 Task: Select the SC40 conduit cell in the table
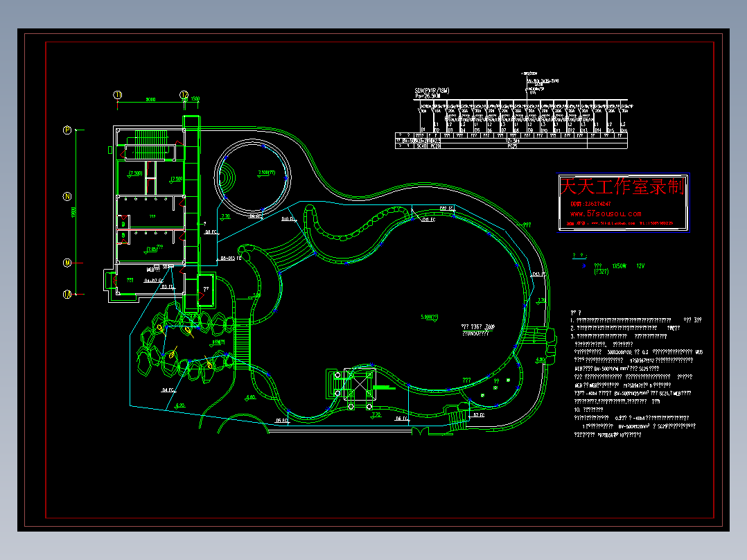click(x=421, y=146)
